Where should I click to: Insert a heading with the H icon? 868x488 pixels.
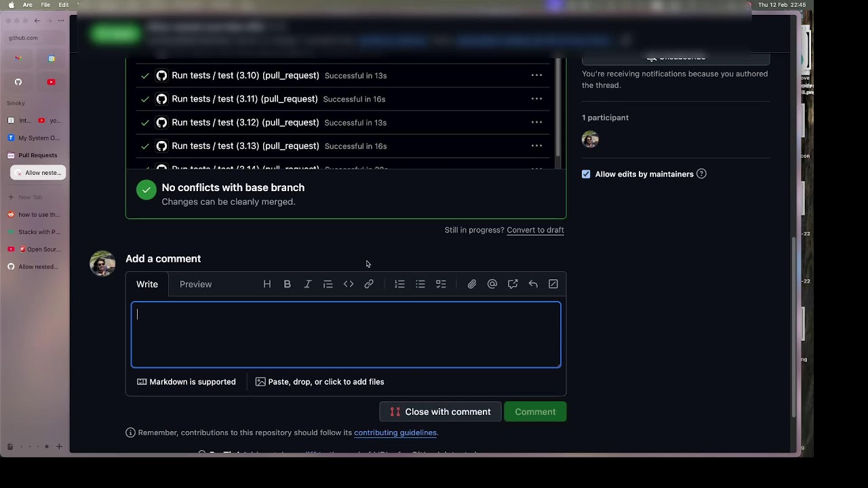tap(267, 284)
